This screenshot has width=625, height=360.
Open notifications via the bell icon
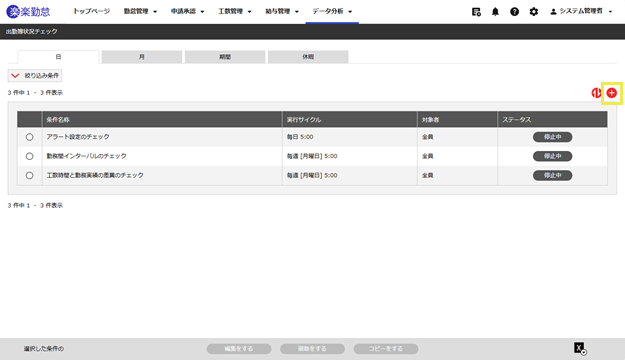495,12
